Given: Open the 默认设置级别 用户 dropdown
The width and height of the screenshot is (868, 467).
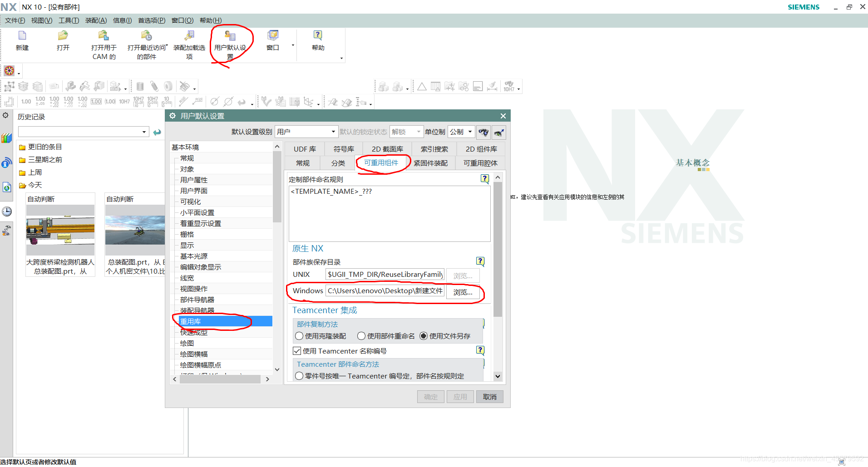Looking at the screenshot, I should [x=306, y=132].
